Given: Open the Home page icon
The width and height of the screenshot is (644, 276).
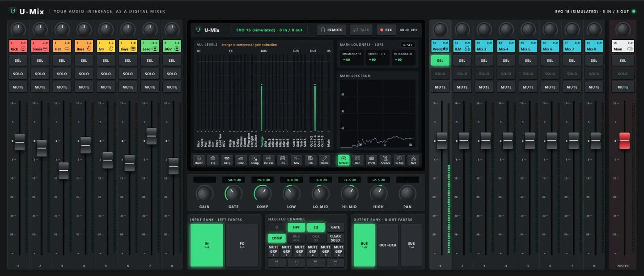Looking at the screenshot, I should click(199, 160).
